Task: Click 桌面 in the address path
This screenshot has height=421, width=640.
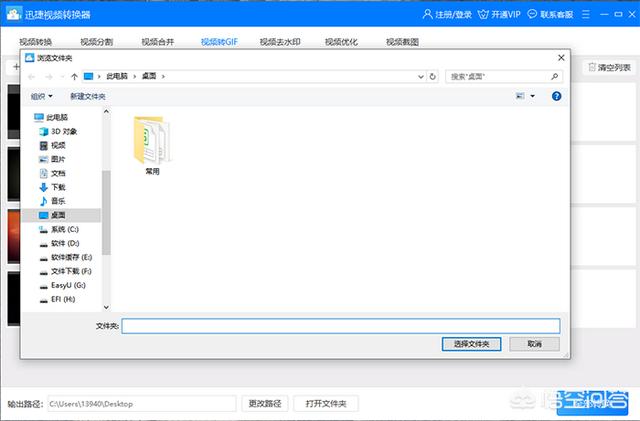Action: (x=149, y=76)
